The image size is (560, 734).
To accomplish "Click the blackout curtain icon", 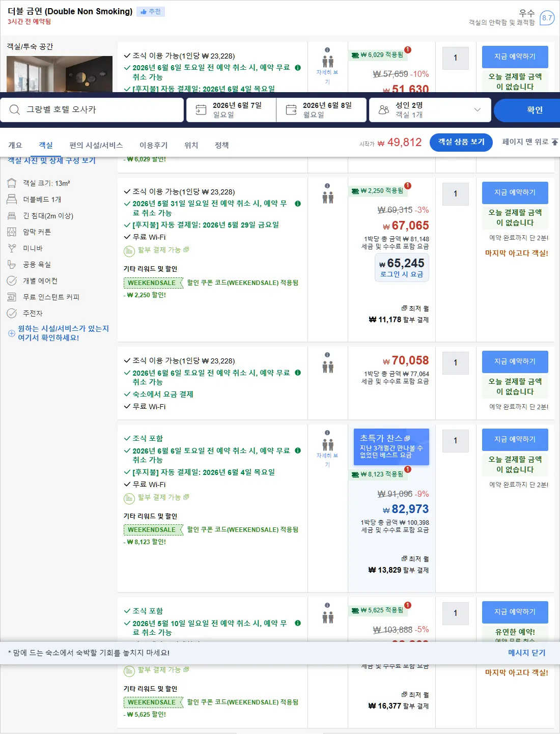I will pyautogui.click(x=12, y=232).
